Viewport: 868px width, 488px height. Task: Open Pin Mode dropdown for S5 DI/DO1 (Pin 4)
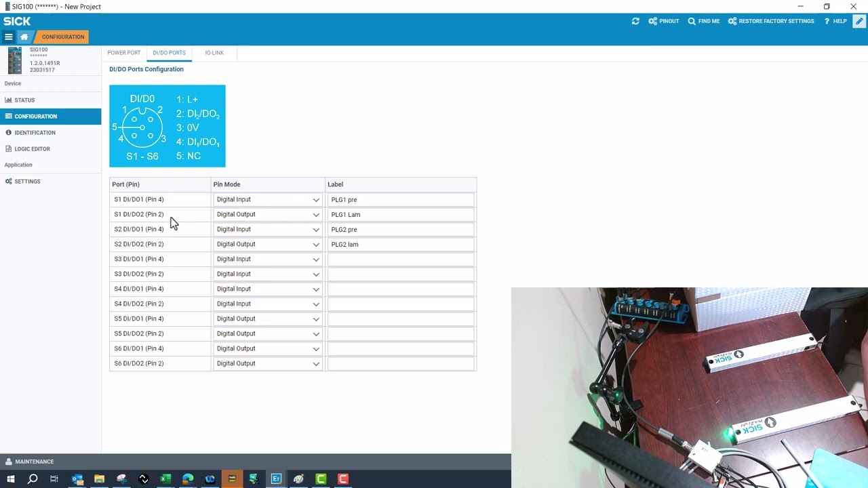click(267, 319)
